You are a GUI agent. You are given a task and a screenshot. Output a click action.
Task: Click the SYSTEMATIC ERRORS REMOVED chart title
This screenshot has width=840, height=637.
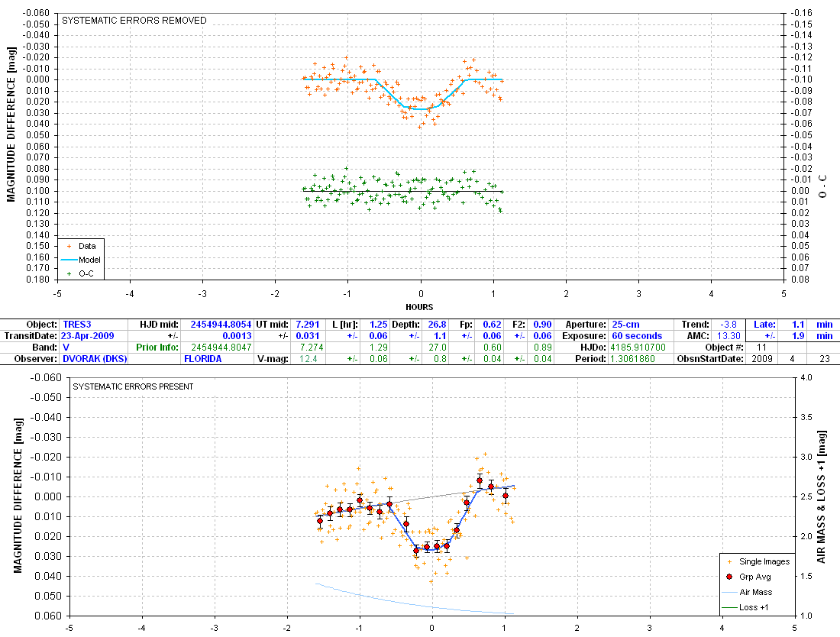tap(134, 21)
